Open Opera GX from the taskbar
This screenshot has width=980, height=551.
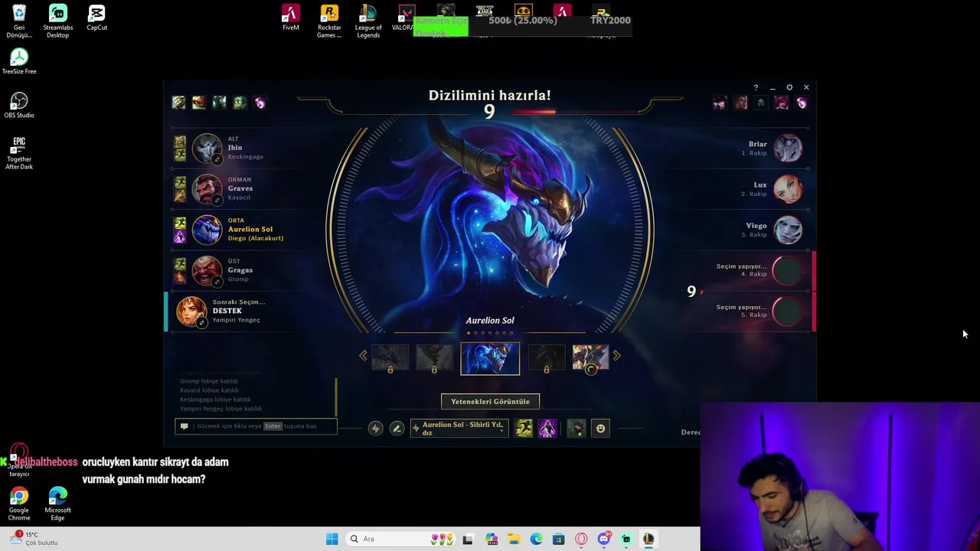click(581, 539)
